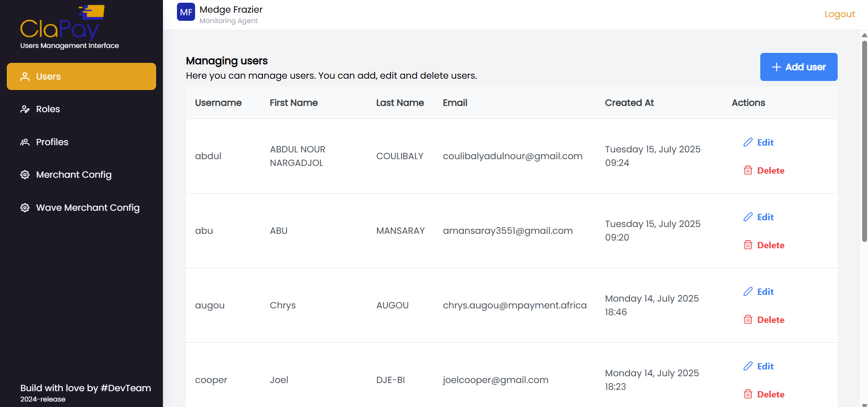
Task: Click the Roles key icon
Action: pos(25,109)
